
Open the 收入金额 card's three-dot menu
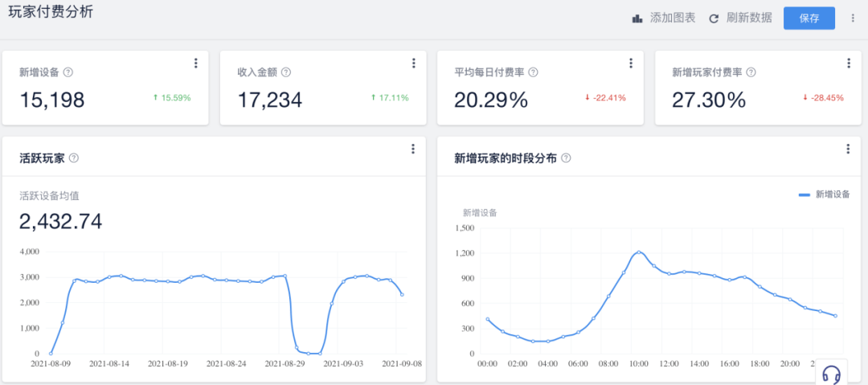[413, 63]
